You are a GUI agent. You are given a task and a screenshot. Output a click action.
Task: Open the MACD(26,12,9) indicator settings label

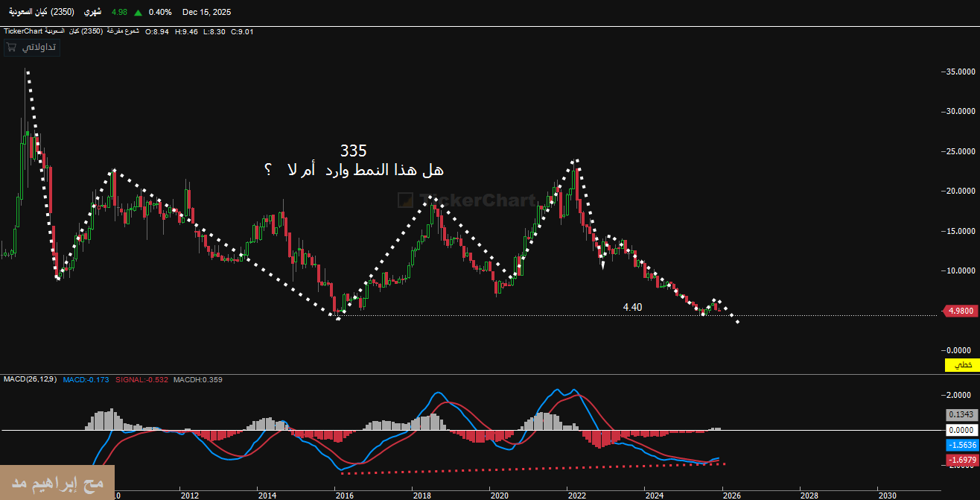pos(29,379)
